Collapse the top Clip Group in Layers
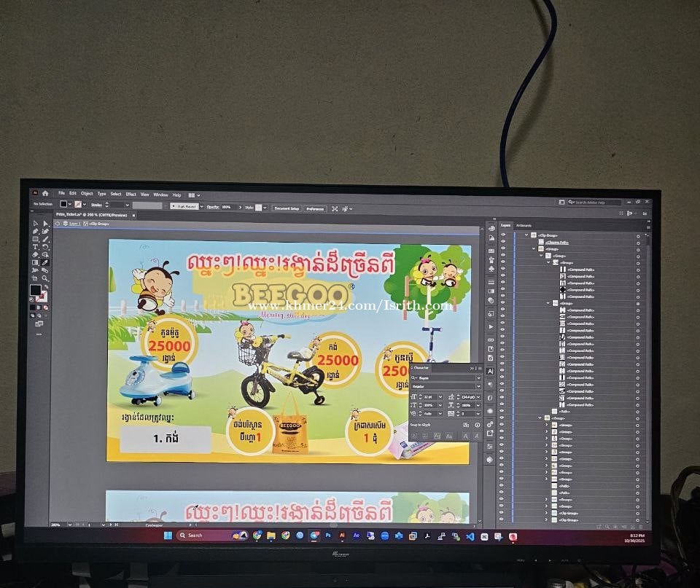Viewport: 700px width, 588px height. [526, 235]
